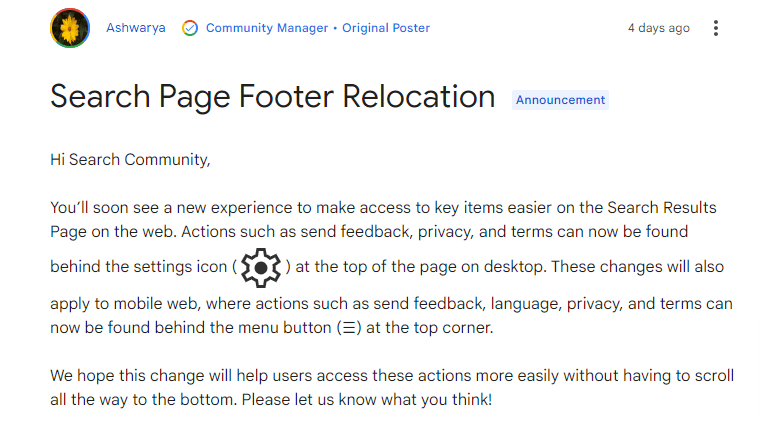Click the 'now be found behind the menu button' phrase
Screen dimensions: 760x431
click(x=190, y=328)
